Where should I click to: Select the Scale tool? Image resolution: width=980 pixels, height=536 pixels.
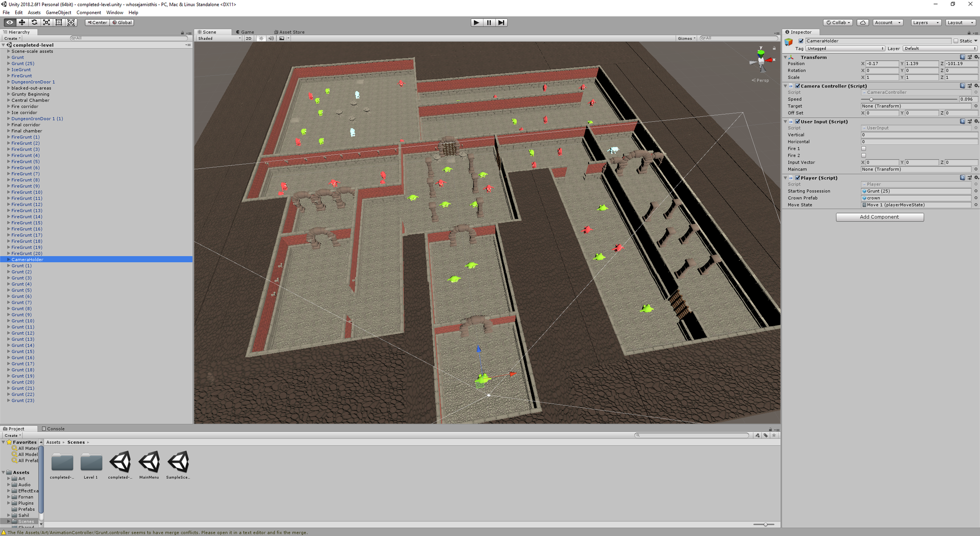pyautogui.click(x=47, y=22)
